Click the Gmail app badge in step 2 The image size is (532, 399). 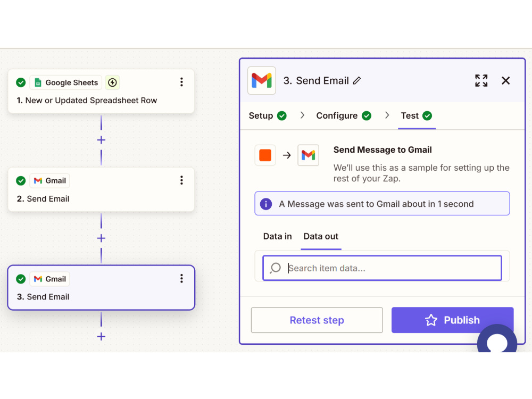(50, 180)
